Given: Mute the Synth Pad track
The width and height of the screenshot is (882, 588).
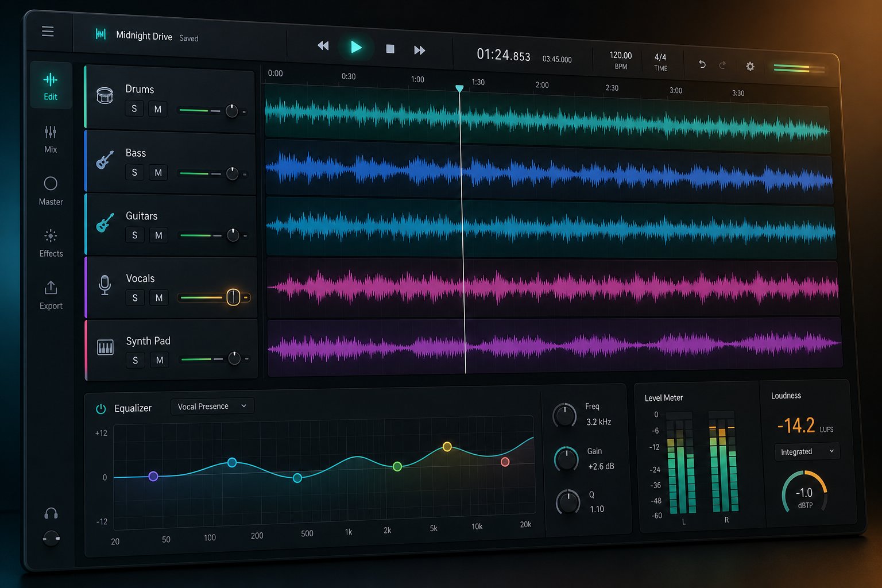Looking at the screenshot, I should (x=160, y=361).
